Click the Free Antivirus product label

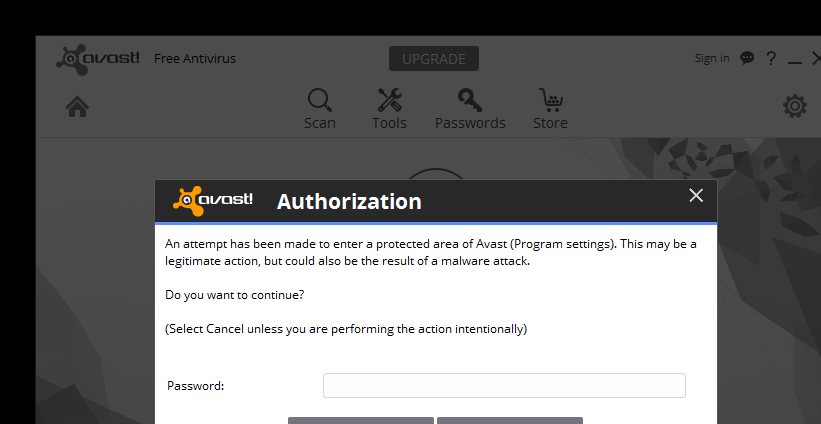pyautogui.click(x=195, y=58)
